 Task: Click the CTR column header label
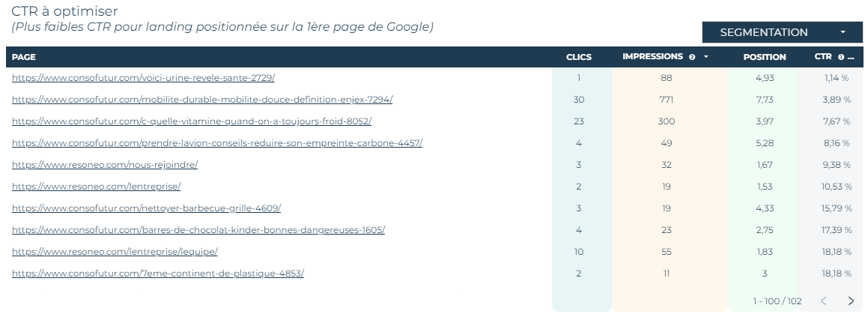(x=822, y=56)
